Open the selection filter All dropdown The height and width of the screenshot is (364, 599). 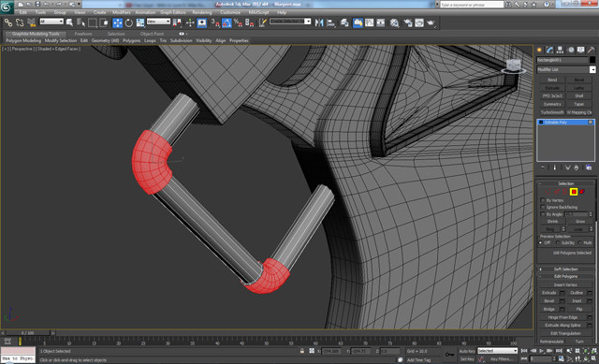51,22
